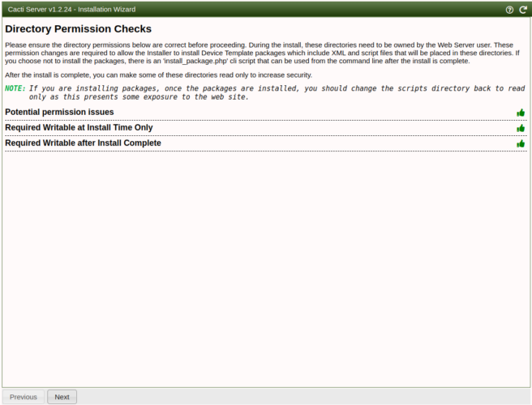This screenshot has width=532, height=405.
Task: Click the green NOTE: label
Action: (15, 88)
